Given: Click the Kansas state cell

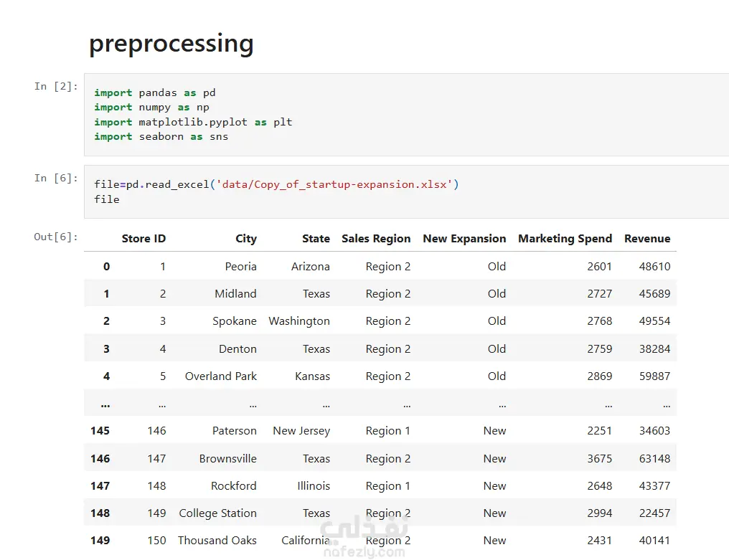Looking at the screenshot, I should tap(312, 376).
